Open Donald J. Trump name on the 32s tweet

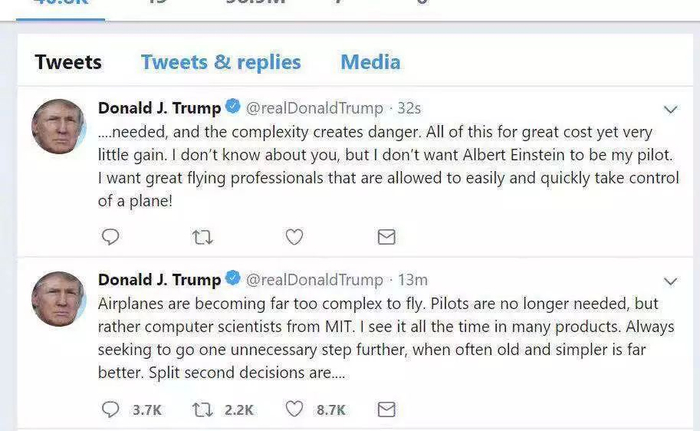tap(159, 108)
